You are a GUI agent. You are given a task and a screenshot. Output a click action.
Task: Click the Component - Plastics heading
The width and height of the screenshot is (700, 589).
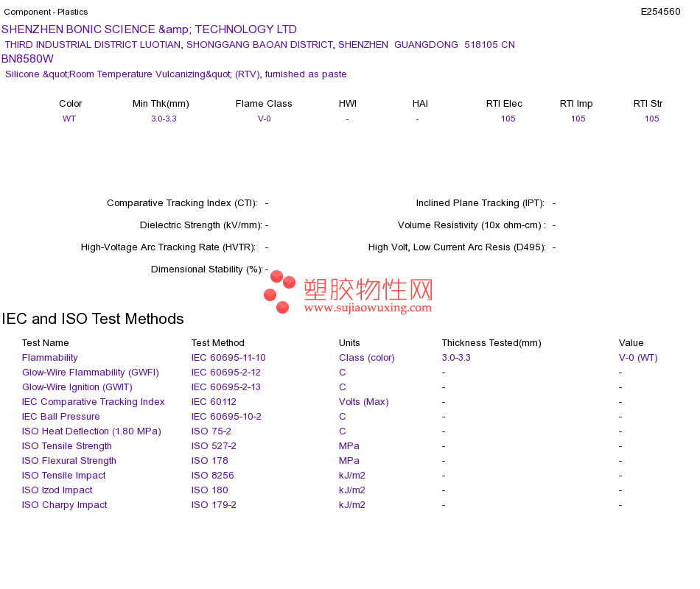pos(46,12)
